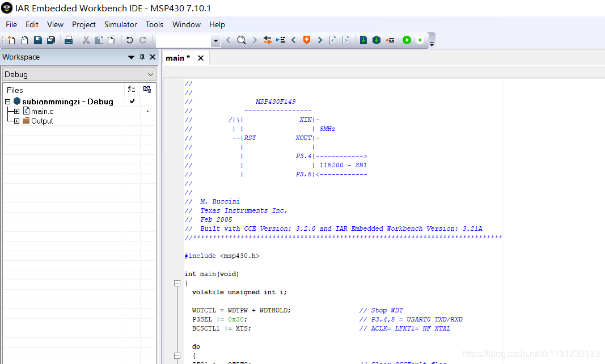Screen dimensions: 605x364
Task: Click the Print toolbar icon
Action: coord(69,40)
